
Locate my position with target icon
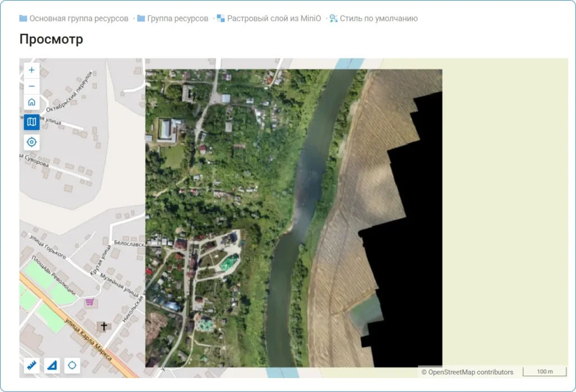point(31,142)
